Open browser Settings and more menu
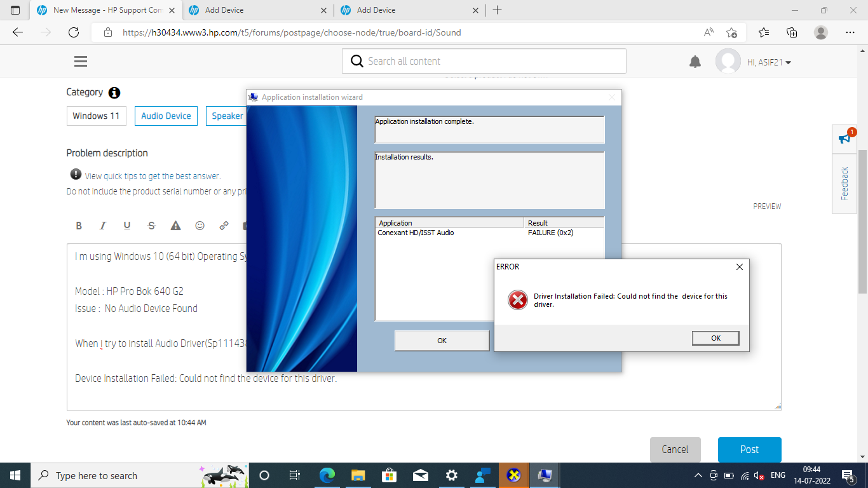Screen dimensions: 868x488 [850, 32]
